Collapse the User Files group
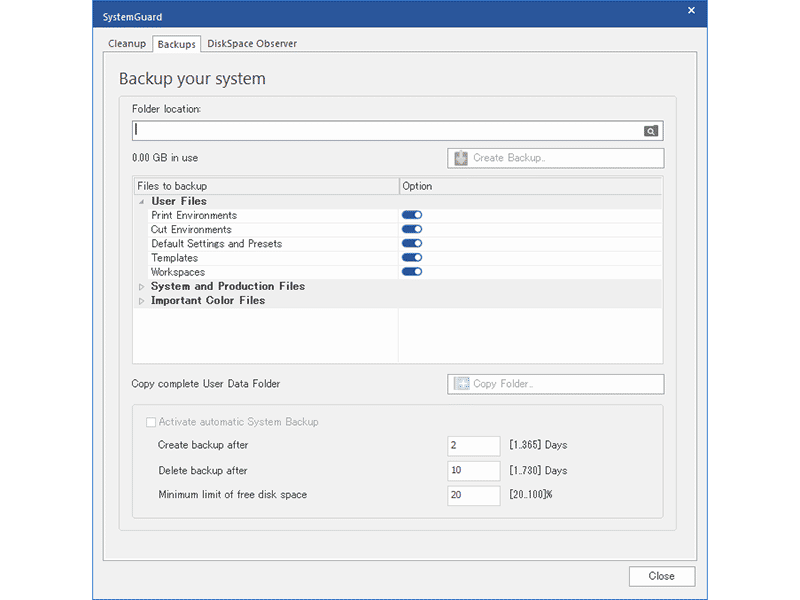800x600 pixels. coord(141,202)
